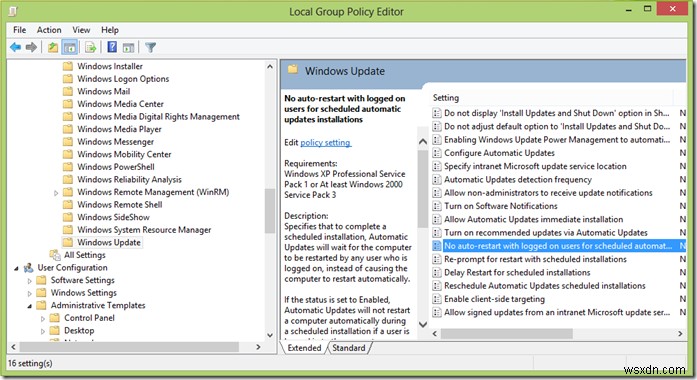Select Turn on recommended updates via Automatic Updates
Image resolution: width=697 pixels, height=380 pixels.
pyautogui.click(x=546, y=233)
